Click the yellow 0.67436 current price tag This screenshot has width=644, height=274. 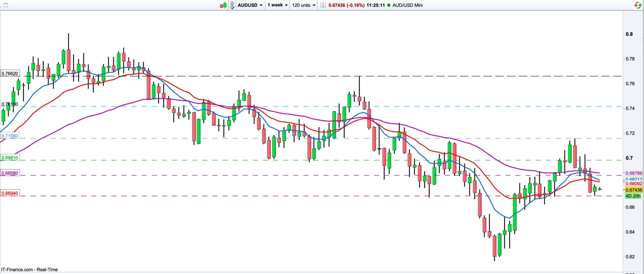pyautogui.click(x=634, y=190)
